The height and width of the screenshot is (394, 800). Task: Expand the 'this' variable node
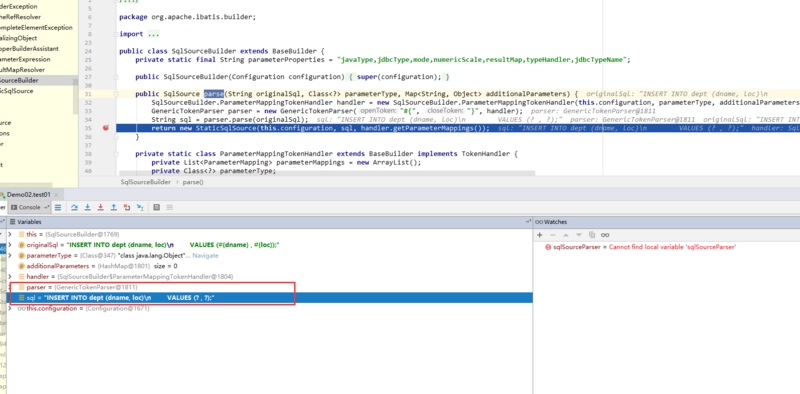(x=10, y=234)
